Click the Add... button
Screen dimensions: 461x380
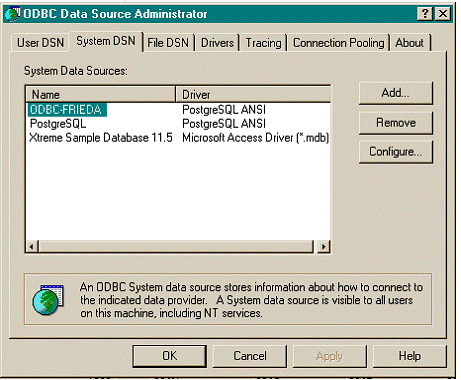(396, 93)
